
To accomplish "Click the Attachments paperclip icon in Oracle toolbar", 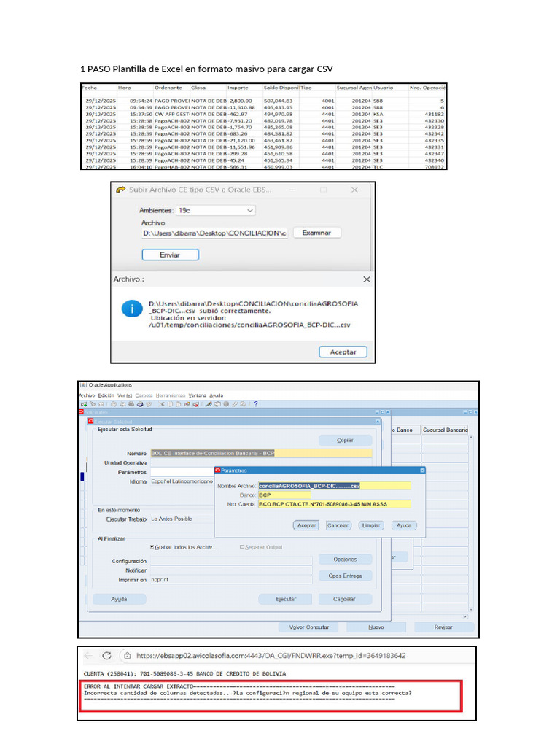I will click(x=234, y=404).
